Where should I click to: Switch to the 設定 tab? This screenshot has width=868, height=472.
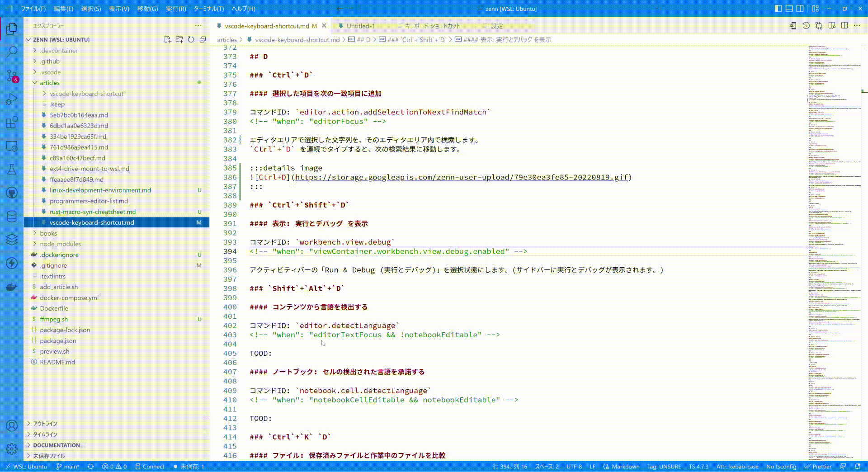(496, 26)
